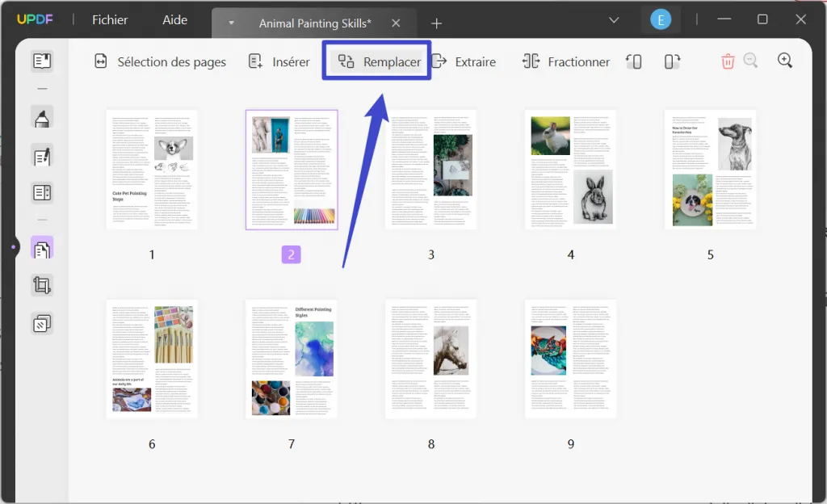Open the tab list dropdown chevron
The width and height of the screenshot is (827, 504).
[x=614, y=19]
